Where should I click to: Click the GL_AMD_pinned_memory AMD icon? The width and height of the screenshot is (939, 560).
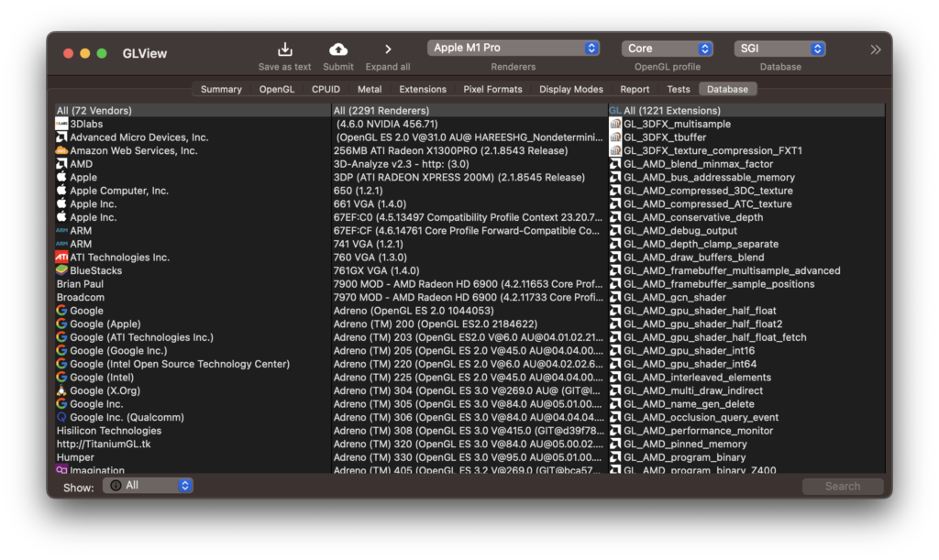coord(615,444)
